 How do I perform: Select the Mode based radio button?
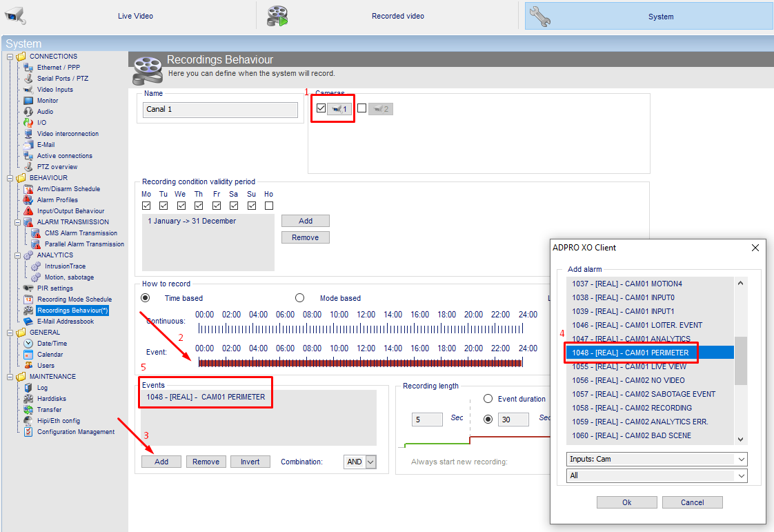pos(299,298)
